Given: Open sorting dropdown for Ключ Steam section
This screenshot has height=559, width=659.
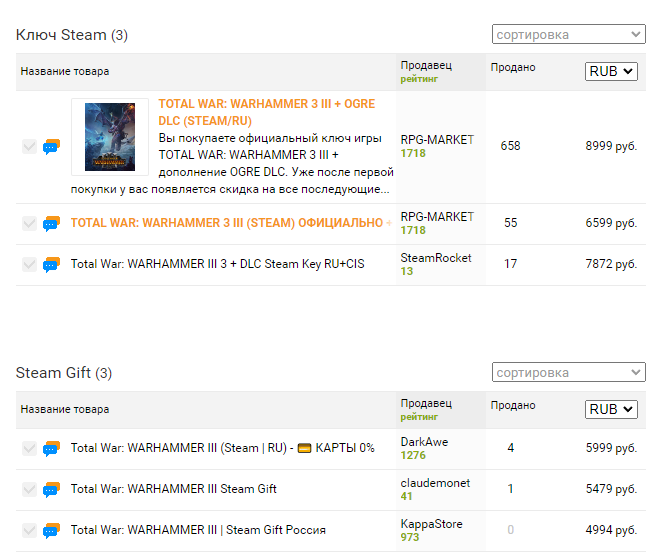Looking at the screenshot, I should pos(568,35).
